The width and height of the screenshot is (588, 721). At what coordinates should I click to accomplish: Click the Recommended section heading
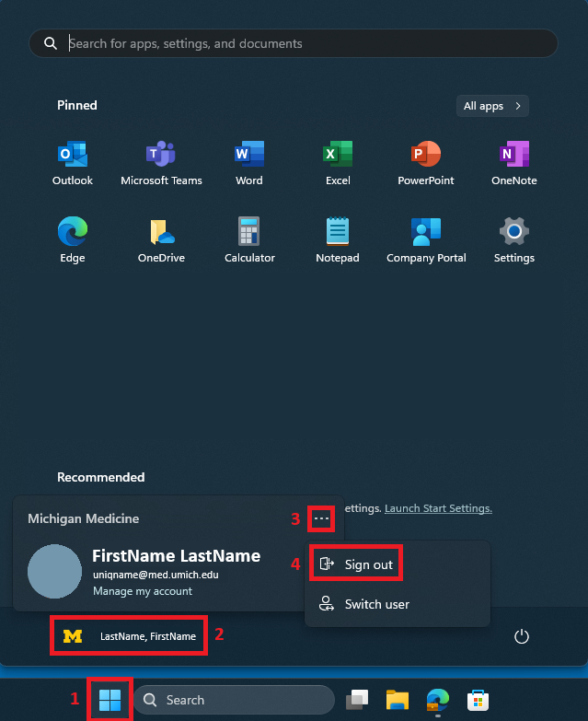click(101, 477)
